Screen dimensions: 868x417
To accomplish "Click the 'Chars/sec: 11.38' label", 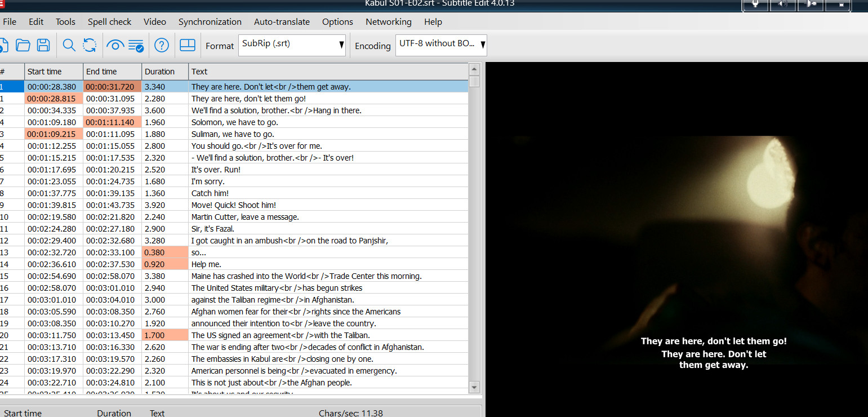I will pos(350,413).
